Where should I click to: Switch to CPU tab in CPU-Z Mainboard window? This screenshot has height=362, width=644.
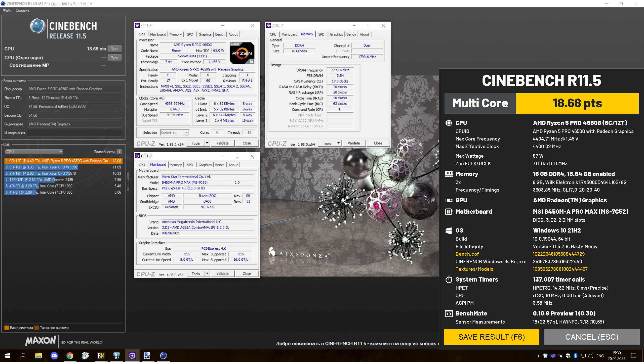tap(142, 165)
